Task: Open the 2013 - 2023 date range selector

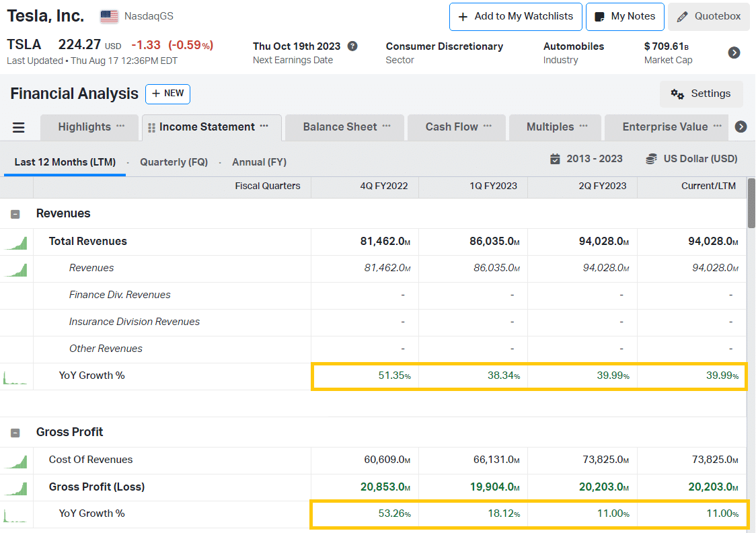Action: pyautogui.click(x=587, y=159)
